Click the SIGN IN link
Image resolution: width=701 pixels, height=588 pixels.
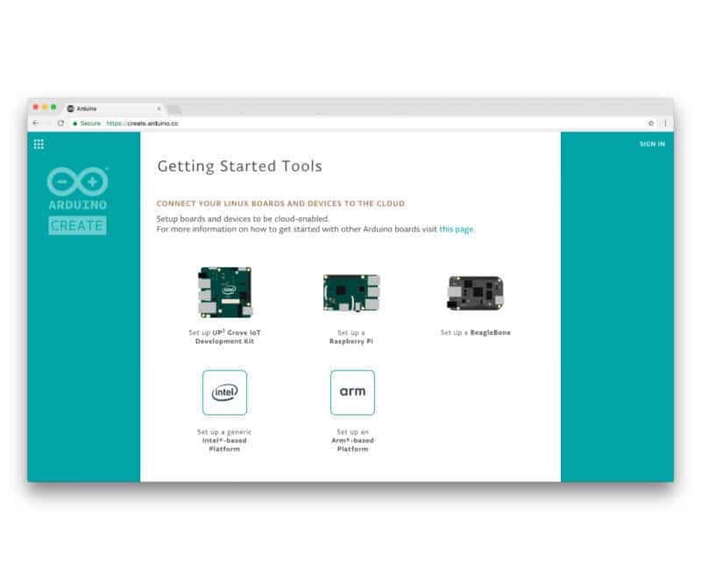pos(652,144)
